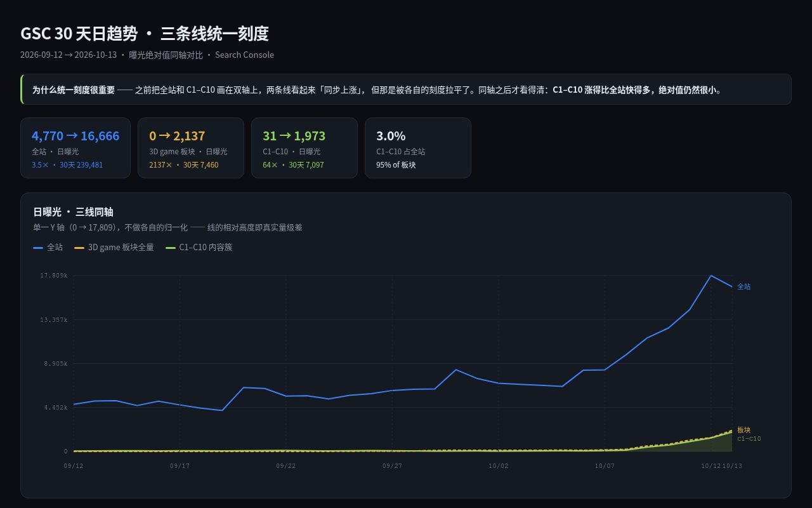The width and height of the screenshot is (812, 508).
Task: Click the "09/12" X-axis date label
Action: tap(74, 466)
